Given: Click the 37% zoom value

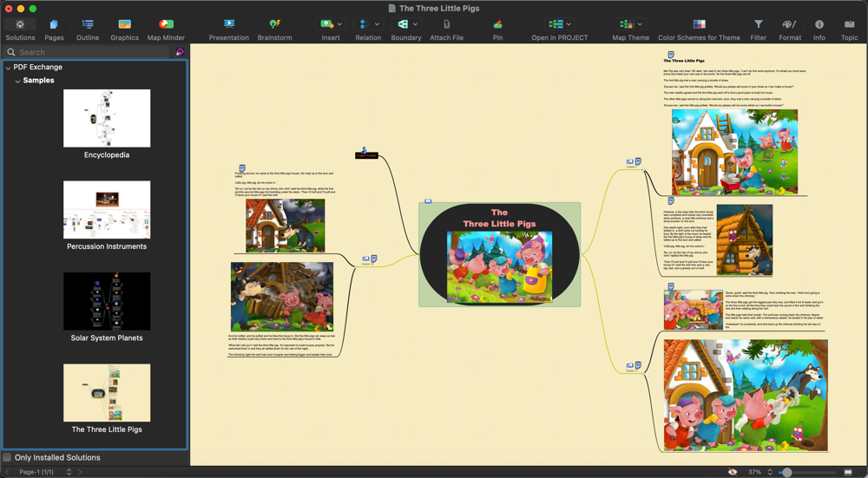Looking at the screenshot, I should [754, 472].
